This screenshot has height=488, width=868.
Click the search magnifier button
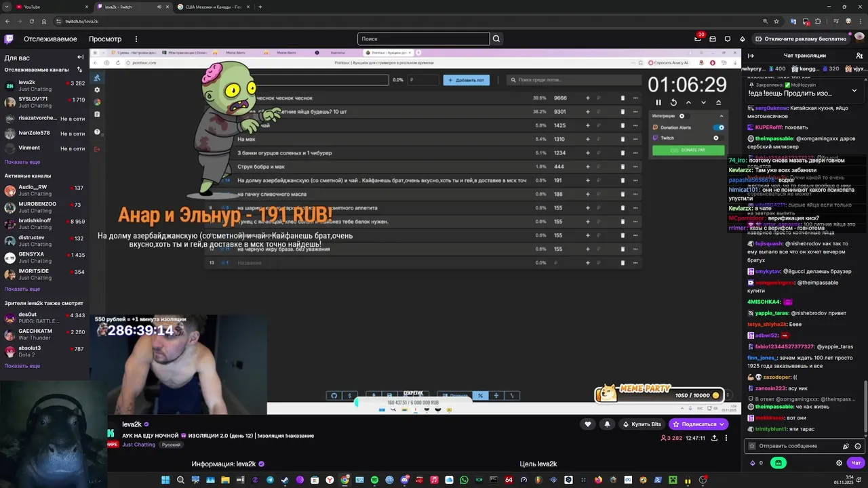pyautogui.click(x=496, y=39)
